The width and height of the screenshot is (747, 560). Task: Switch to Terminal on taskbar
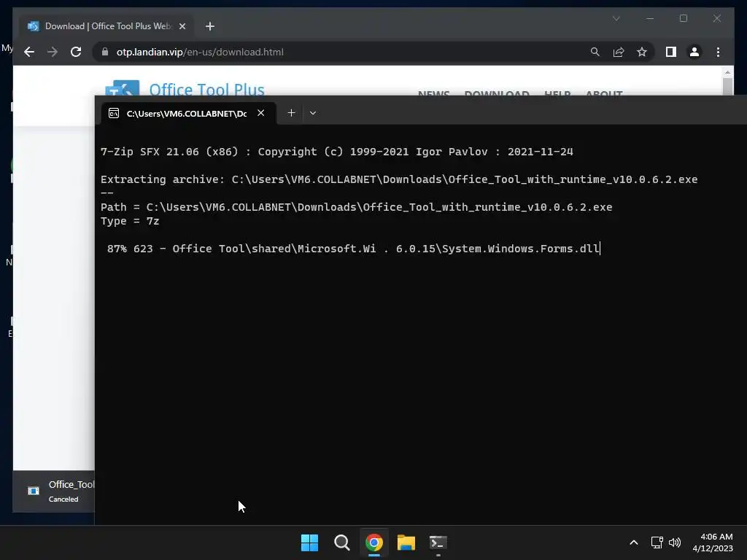click(x=438, y=542)
